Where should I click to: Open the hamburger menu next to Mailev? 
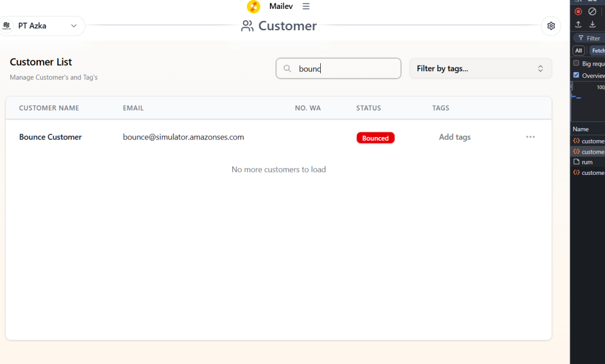[x=306, y=6]
